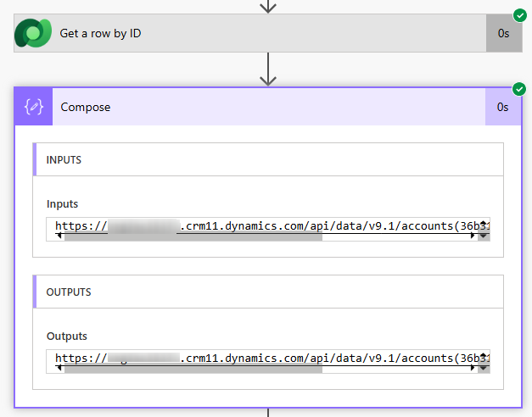Click down arrow at Inputs field corner
The image size is (532, 417).
[484, 237]
